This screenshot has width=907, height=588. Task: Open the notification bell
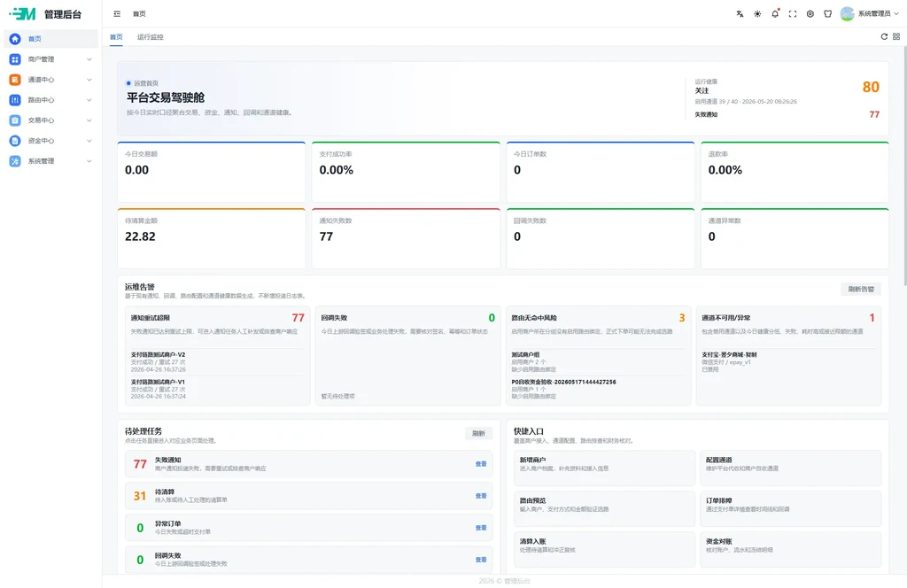(x=775, y=14)
